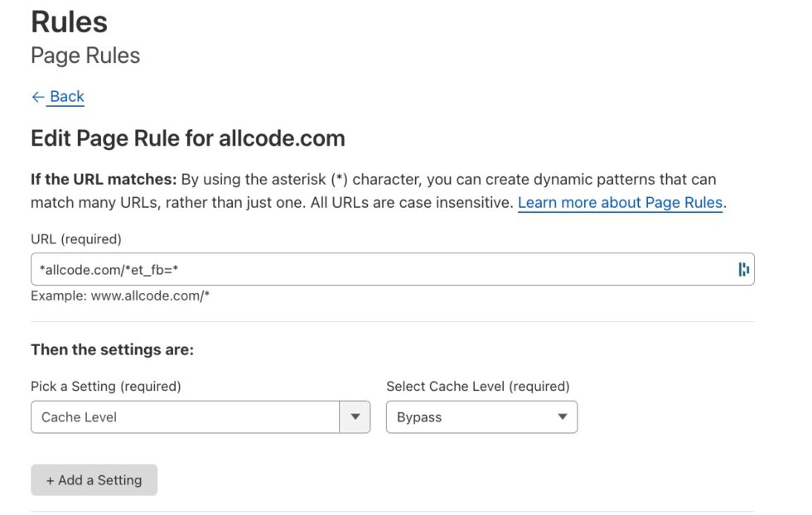
Task: Click the Rules page heading area
Action: 69,22
